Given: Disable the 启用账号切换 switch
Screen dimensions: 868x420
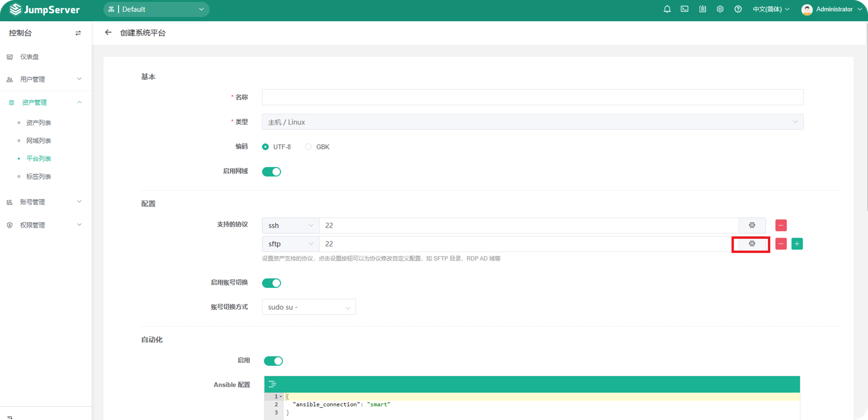Looking at the screenshot, I should pos(271,283).
